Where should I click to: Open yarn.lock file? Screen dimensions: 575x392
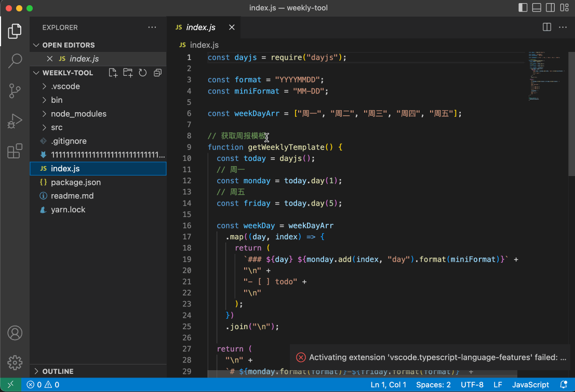point(98,210)
